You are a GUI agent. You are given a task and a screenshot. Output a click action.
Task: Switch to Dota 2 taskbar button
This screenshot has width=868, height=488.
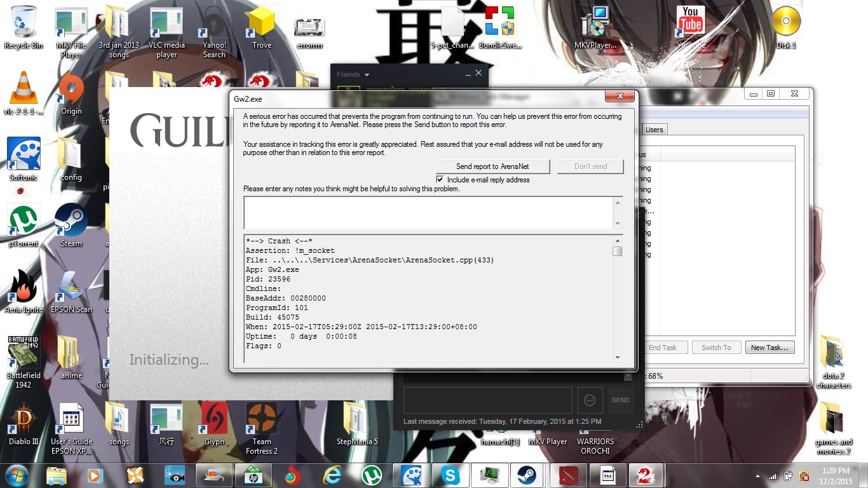pyautogui.click(x=567, y=475)
